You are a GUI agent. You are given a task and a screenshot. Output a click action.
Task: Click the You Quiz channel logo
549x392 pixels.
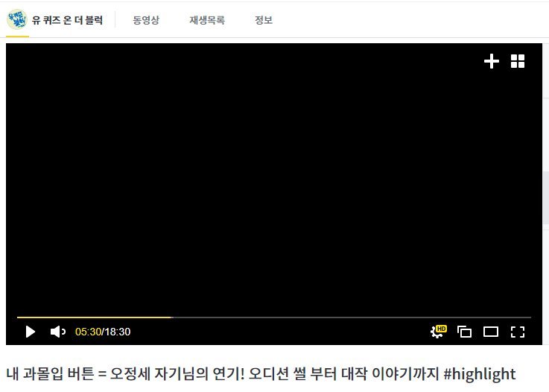tap(16, 20)
